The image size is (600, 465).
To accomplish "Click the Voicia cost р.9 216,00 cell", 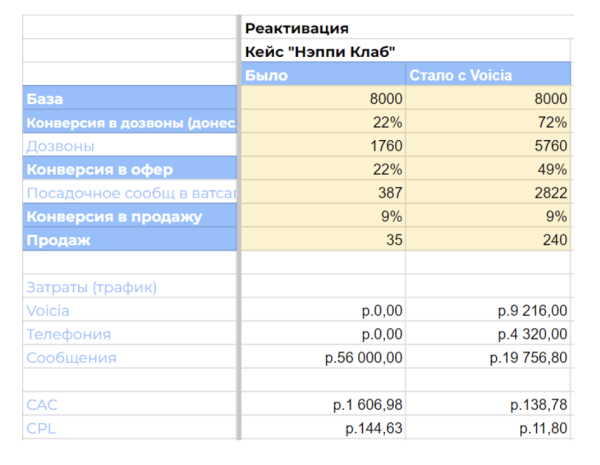I will tap(488, 311).
